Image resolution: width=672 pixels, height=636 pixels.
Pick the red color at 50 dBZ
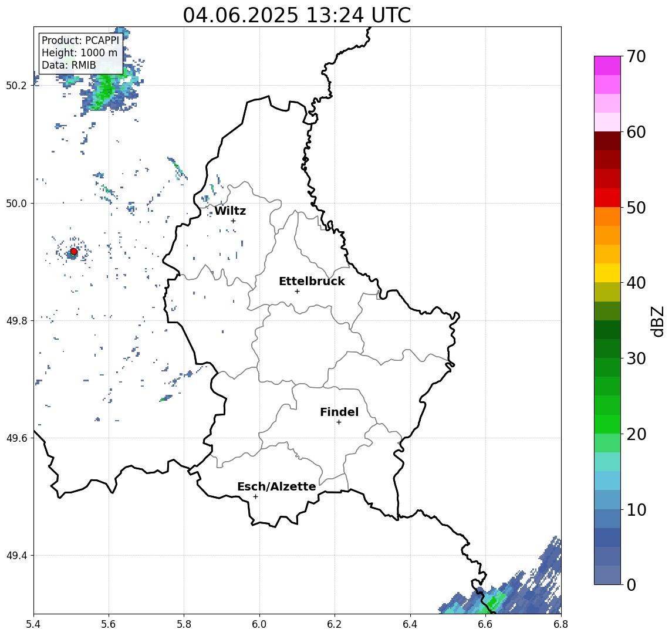coord(607,198)
